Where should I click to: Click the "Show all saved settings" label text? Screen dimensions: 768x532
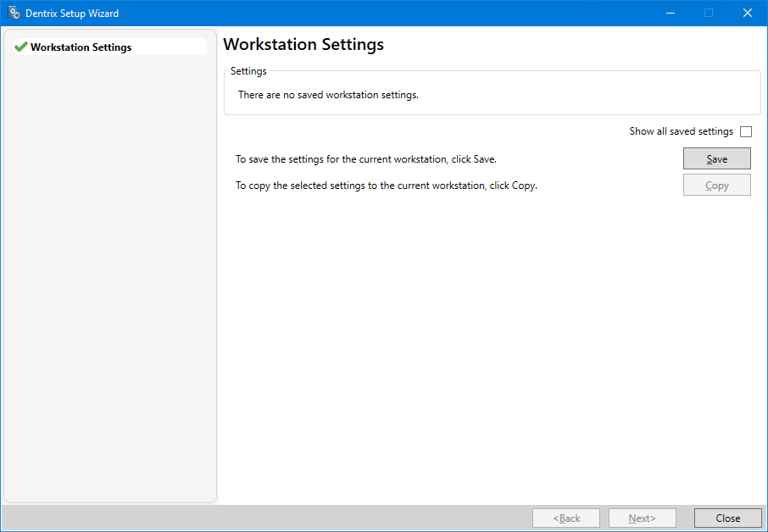(681, 131)
